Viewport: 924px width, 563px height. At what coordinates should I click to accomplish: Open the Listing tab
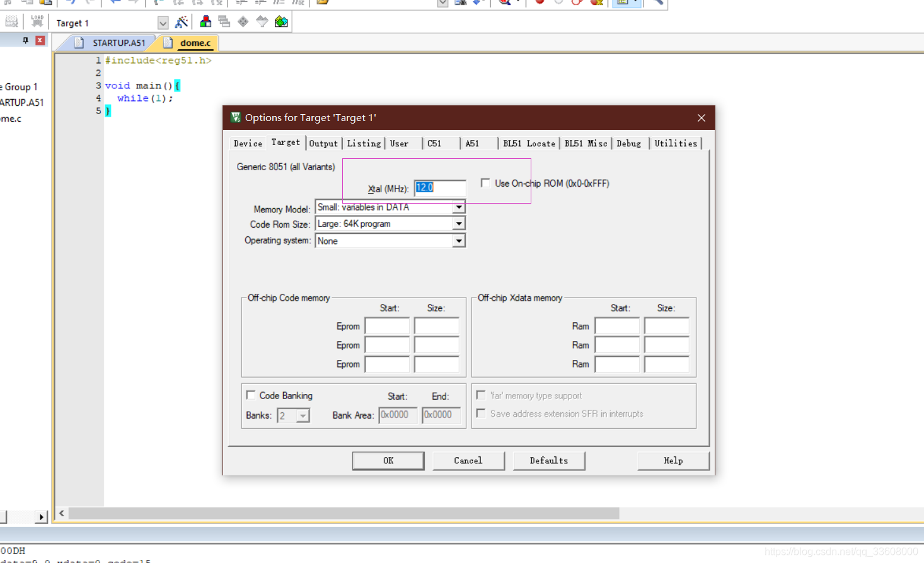[364, 144]
